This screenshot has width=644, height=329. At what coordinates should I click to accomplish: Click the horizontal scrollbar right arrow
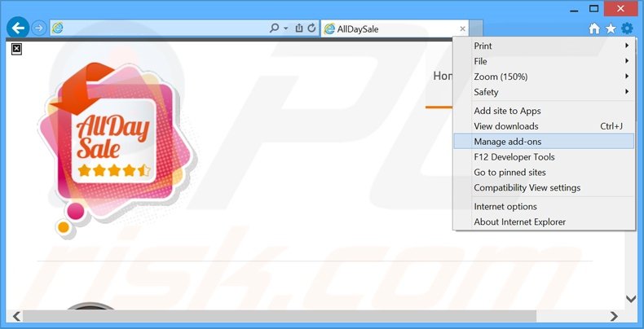614,316
